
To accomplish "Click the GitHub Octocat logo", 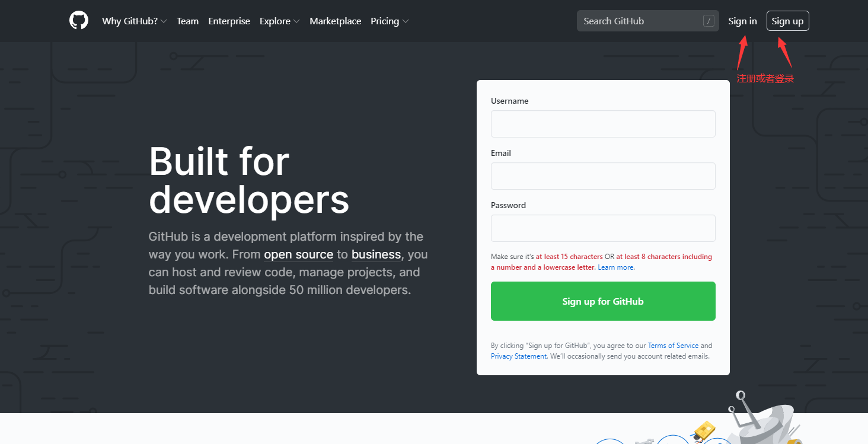I will (78, 21).
